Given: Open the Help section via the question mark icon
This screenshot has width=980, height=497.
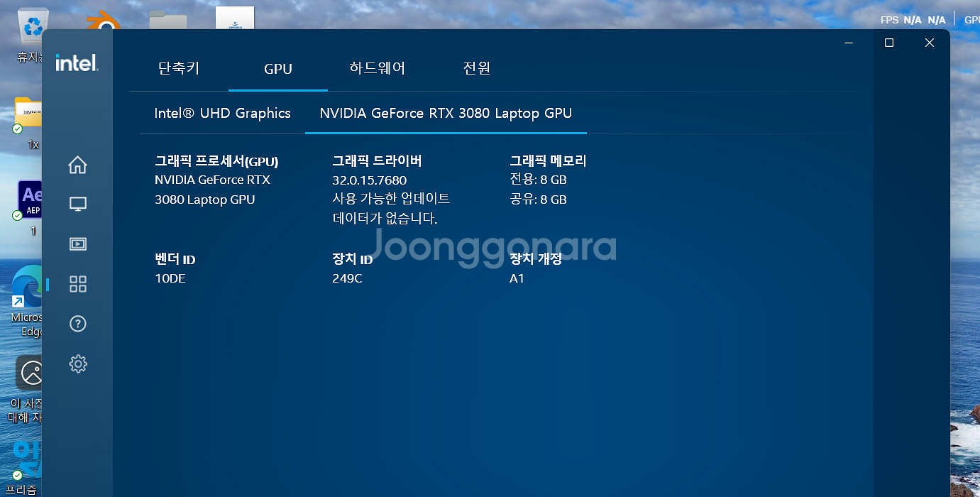Looking at the screenshot, I should tap(77, 323).
